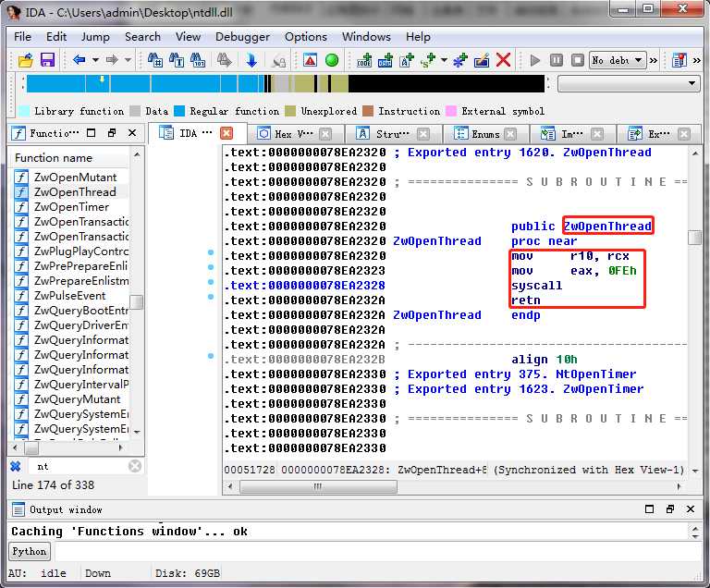Open the Windows menu

pyautogui.click(x=366, y=37)
